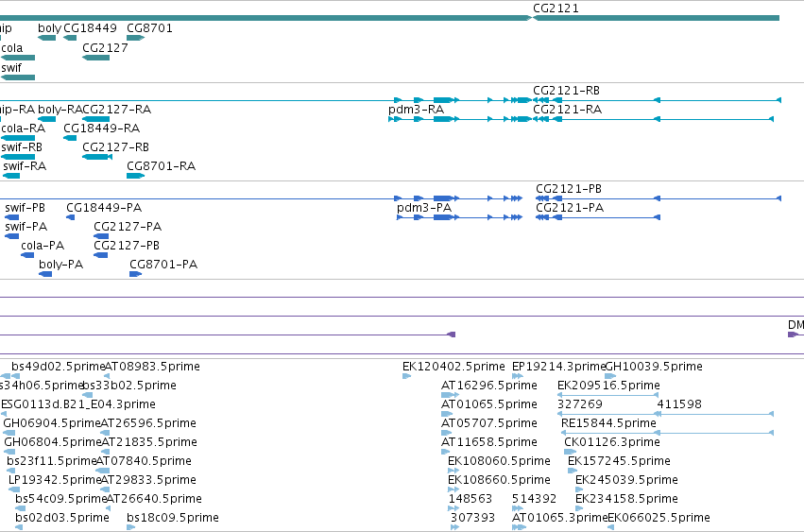Screen dimensions: 804x532
Task: Open the swif-PA protein label
Action: click(x=26, y=227)
